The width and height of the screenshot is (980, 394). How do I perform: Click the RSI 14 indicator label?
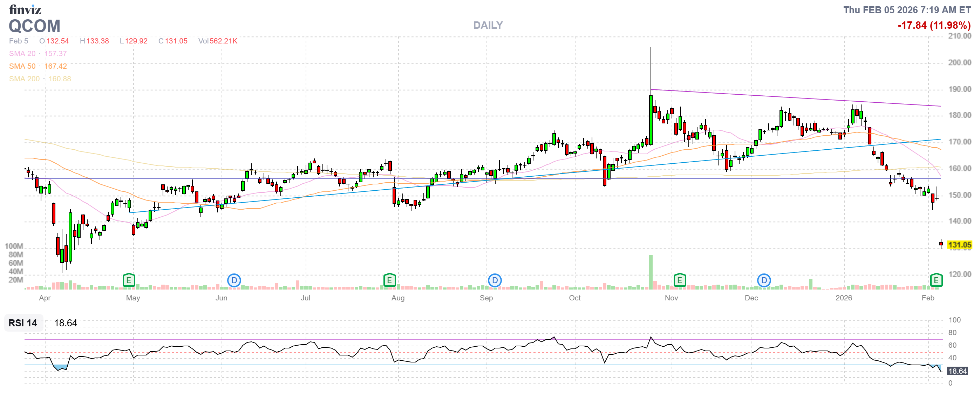click(x=23, y=323)
